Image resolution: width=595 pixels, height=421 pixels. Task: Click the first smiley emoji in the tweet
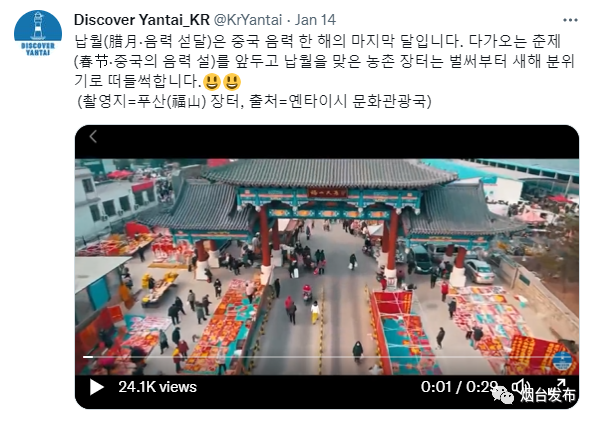[x=211, y=81]
